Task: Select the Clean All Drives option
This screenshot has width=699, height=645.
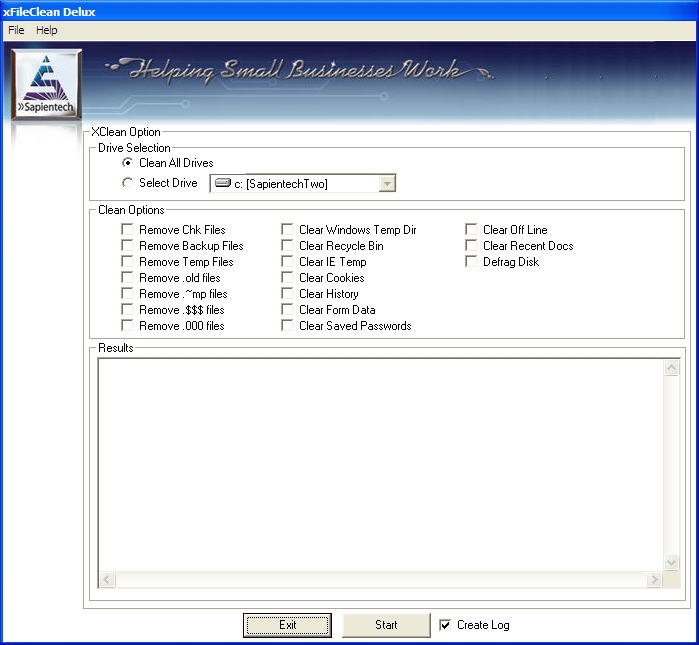Action: tap(127, 163)
